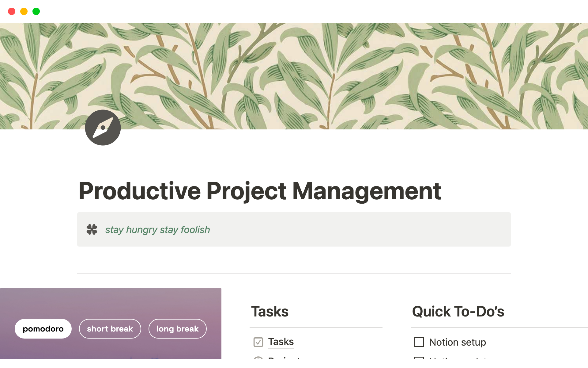Click the Notion setup to-do text
Image resolution: width=588 pixels, height=368 pixels.
tap(457, 342)
